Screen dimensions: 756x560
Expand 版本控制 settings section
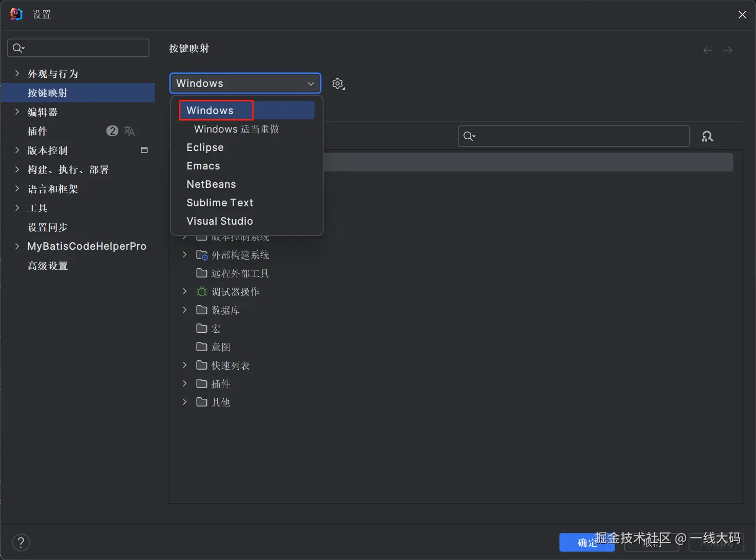[x=17, y=150]
